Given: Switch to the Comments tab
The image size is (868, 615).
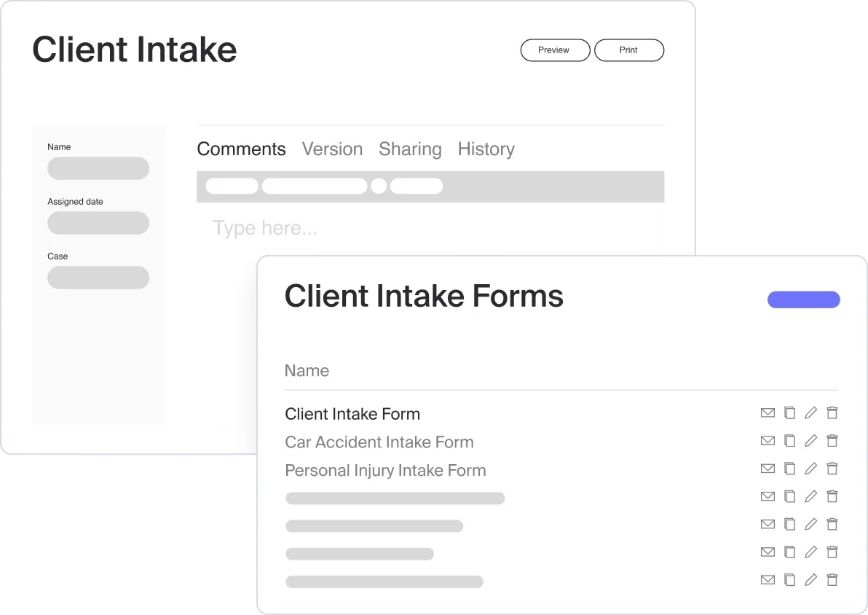Looking at the screenshot, I should (x=241, y=149).
